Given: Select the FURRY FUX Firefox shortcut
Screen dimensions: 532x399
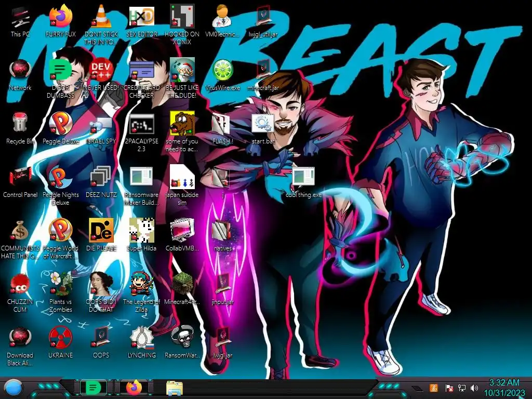Looking at the screenshot, I should [60, 16].
